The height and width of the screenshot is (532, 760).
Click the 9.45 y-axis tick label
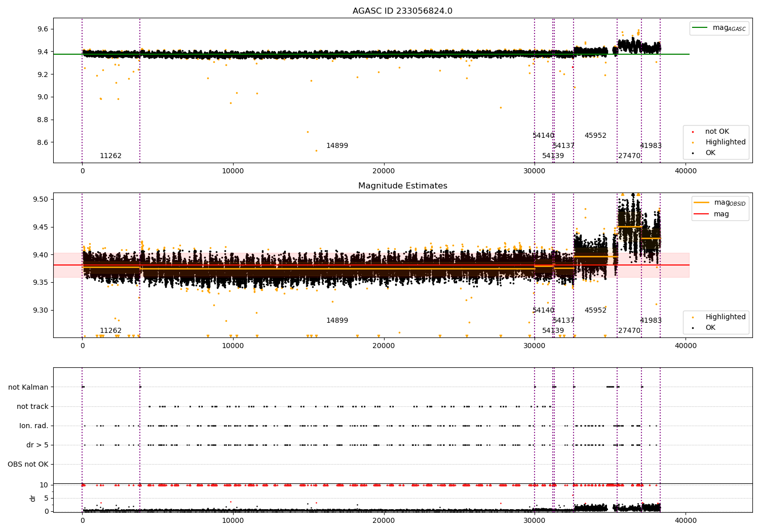click(x=41, y=227)
